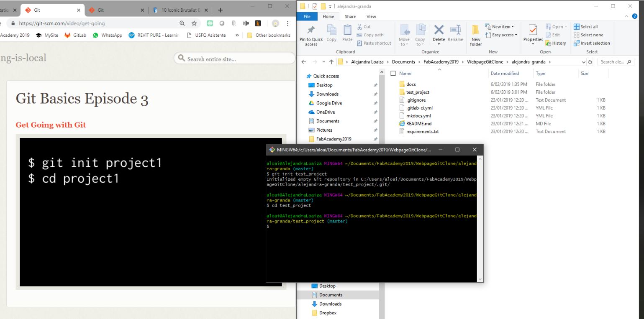Open Properties in the Explorer ribbon

pyautogui.click(x=533, y=31)
